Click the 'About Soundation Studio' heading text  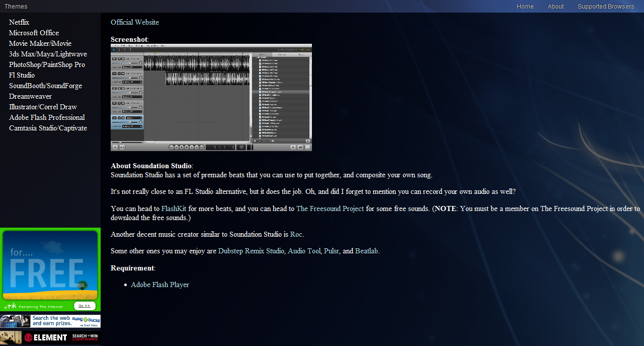tap(151, 166)
